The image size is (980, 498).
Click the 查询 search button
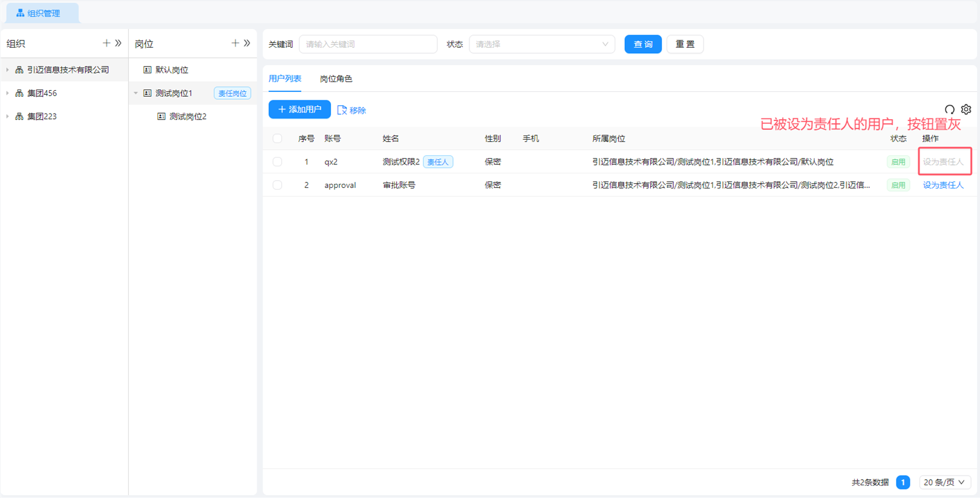tap(642, 44)
